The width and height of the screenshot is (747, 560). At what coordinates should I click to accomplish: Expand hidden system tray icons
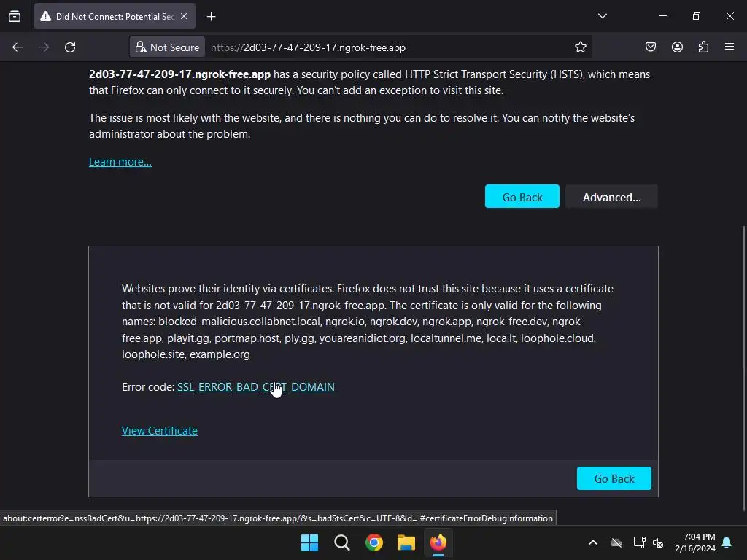(593, 542)
